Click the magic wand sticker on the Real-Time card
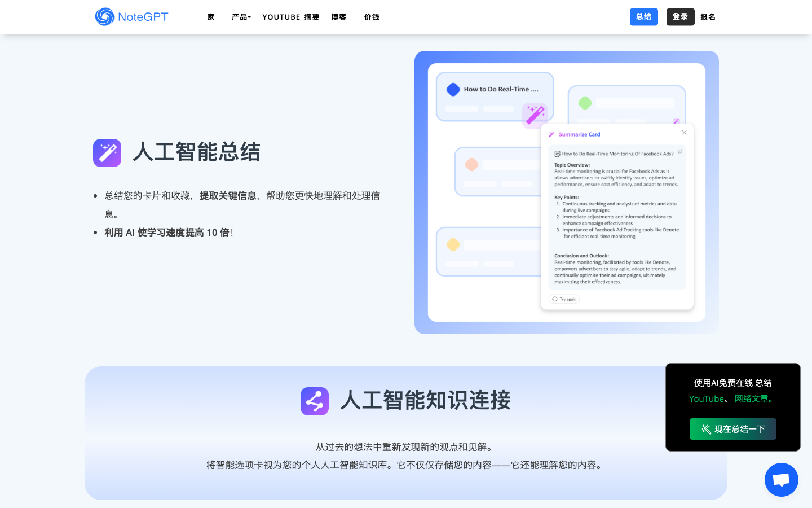 coord(535,115)
